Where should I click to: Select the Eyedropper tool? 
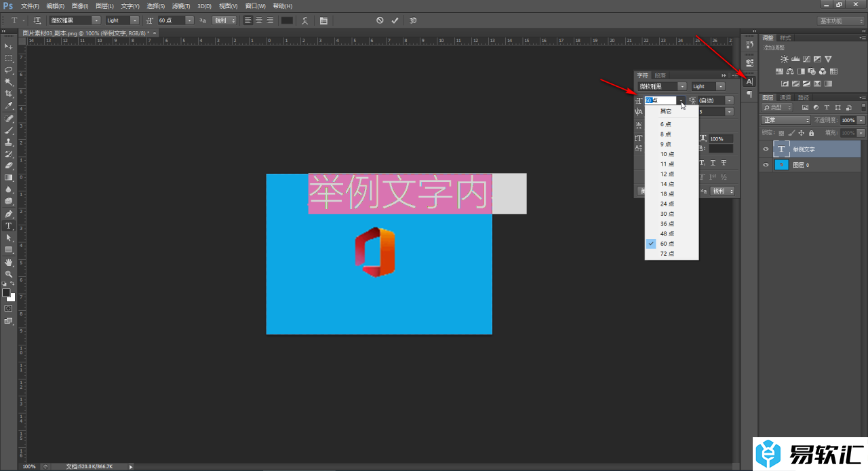(x=9, y=106)
